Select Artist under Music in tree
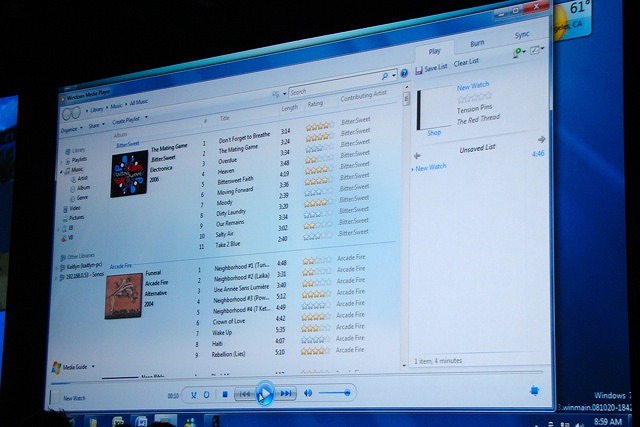640x427 pixels. point(83,178)
